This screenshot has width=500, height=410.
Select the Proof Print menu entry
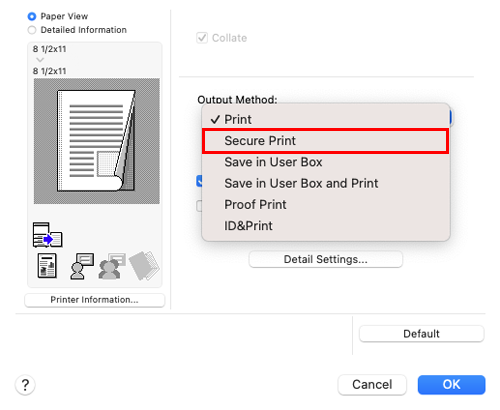tap(326, 205)
